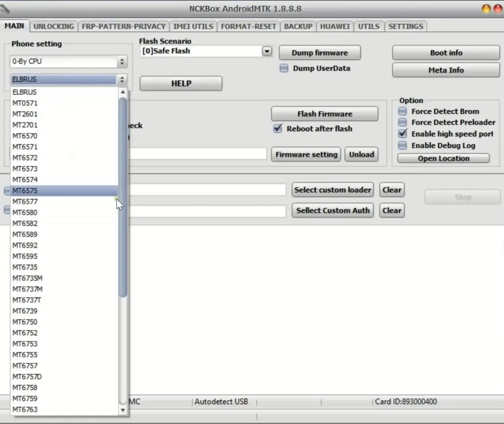Click Autodetect USB in status bar
Image resolution: width=504 pixels, height=424 pixels.
pos(221,402)
